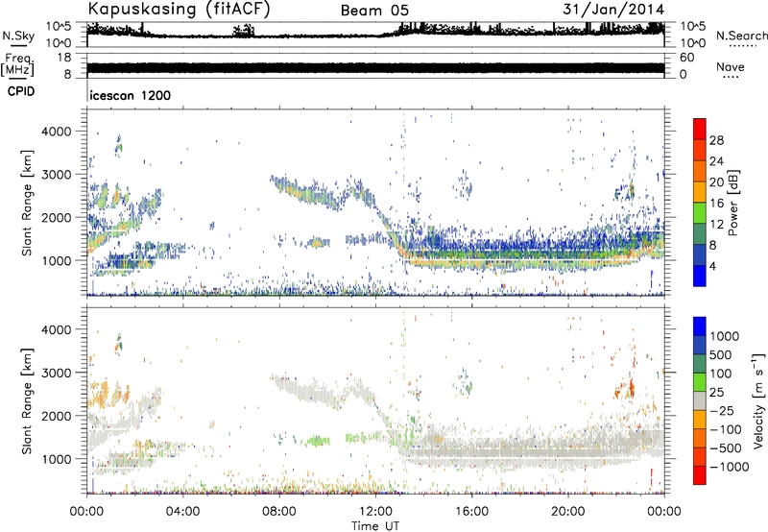Pick the light green segment of power colorbar
This screenshot has width=768, height=532.
[x=700, y=213]
